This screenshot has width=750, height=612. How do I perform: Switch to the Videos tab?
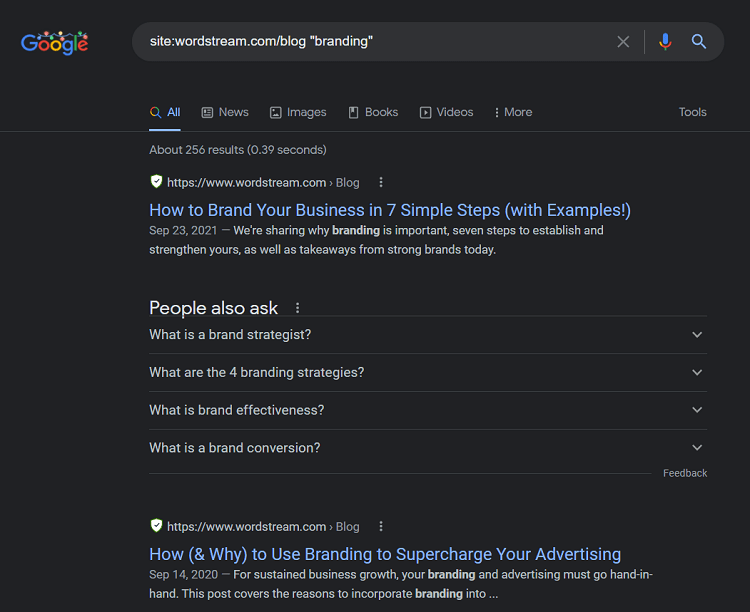point(447,112)
